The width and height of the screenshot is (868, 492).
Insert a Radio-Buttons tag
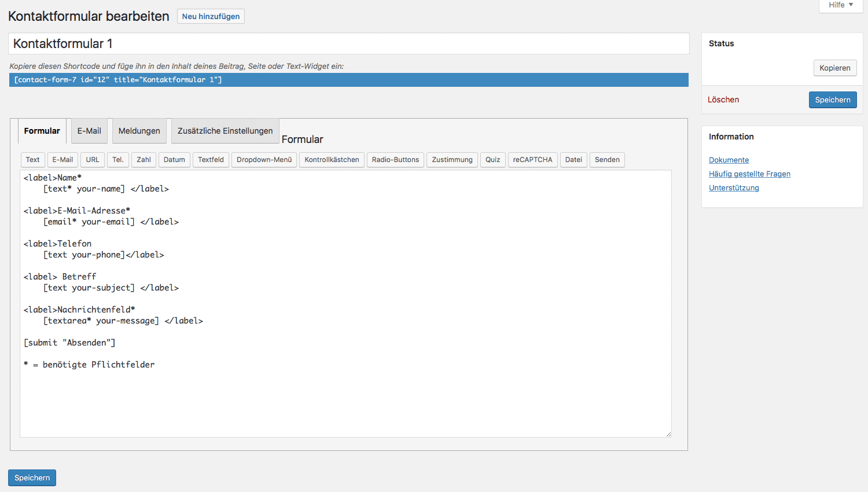click(x=395, y=160)
